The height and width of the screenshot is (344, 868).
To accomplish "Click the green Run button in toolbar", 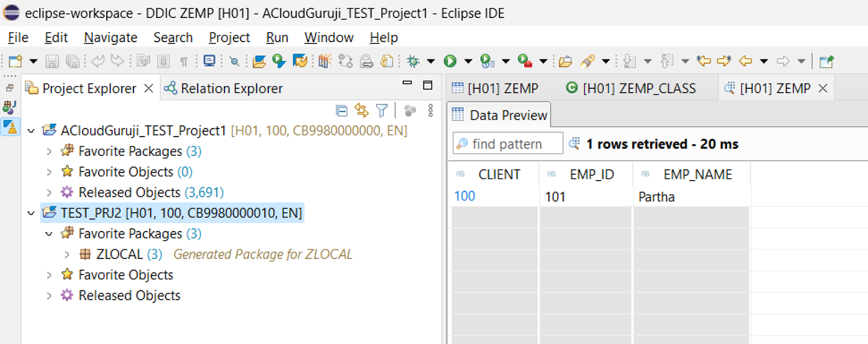I will (x=450, y=61).
